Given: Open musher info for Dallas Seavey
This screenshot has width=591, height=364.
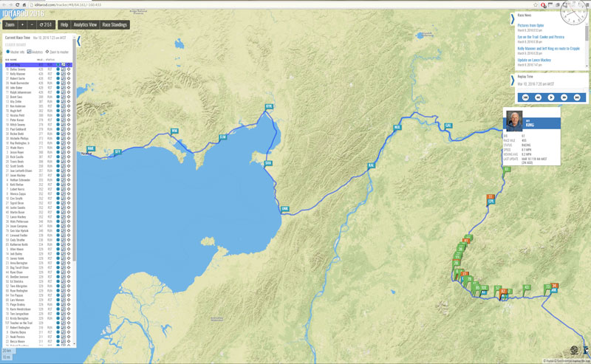Looking at the screenshot, I should (x=58, y=69).
